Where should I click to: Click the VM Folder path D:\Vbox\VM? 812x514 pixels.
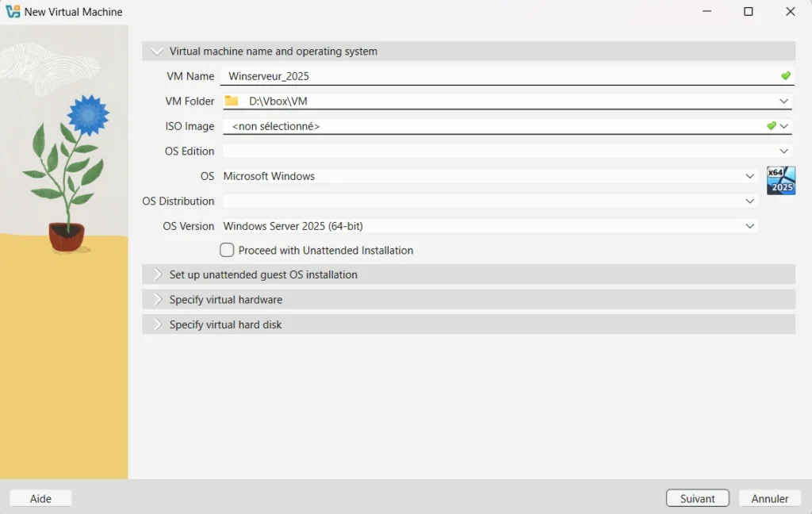coord(278,101)
